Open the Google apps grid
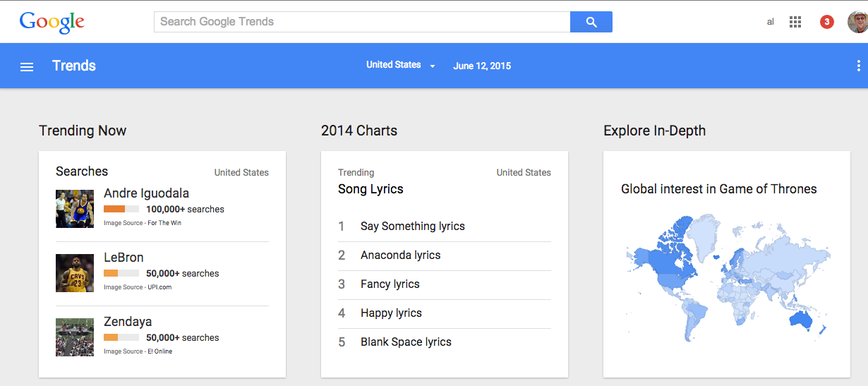The width and height of the screenshot is (868, 386). pyautogui.click(x=795, y=22)
